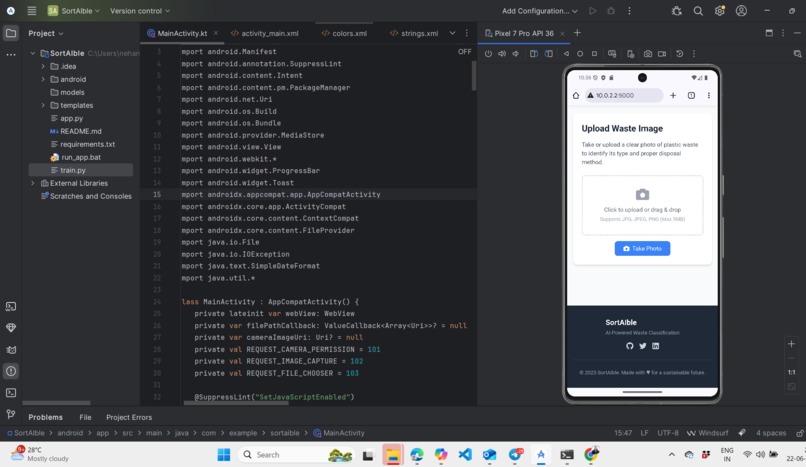806x467 pixels.
Task: Click the GitHub icon link in emulator footer
Action: coord(630,346)
